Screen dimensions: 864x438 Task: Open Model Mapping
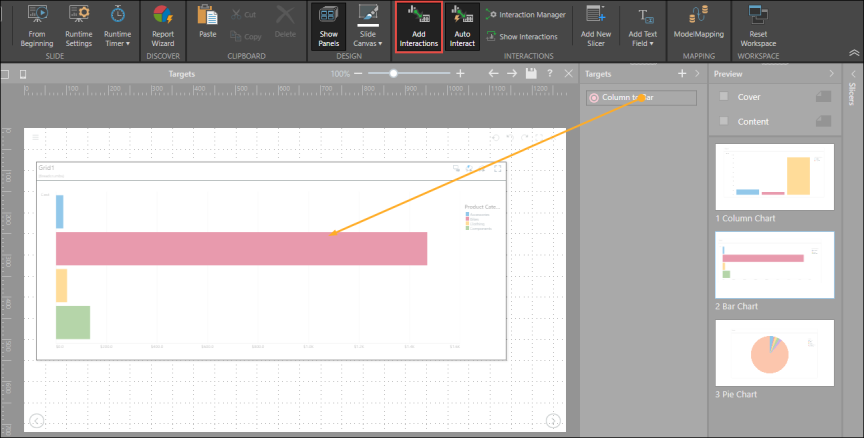pyautogui.click(x=699, y=27)
